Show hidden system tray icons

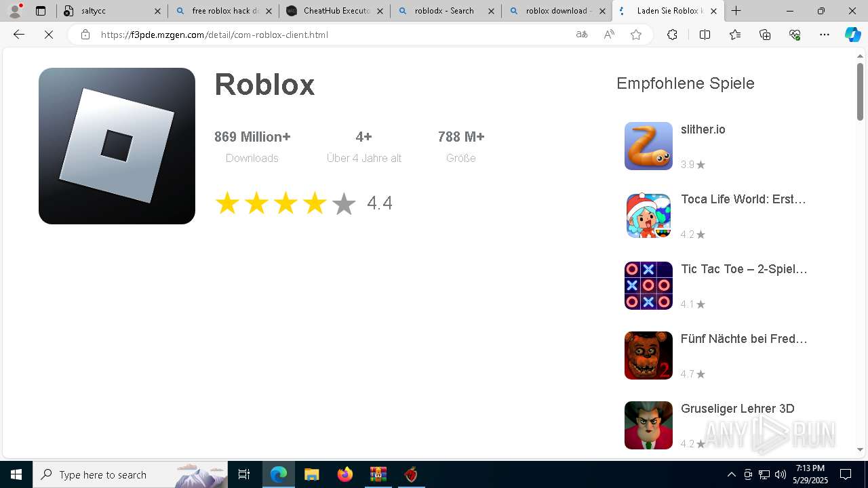click(731, 474)
